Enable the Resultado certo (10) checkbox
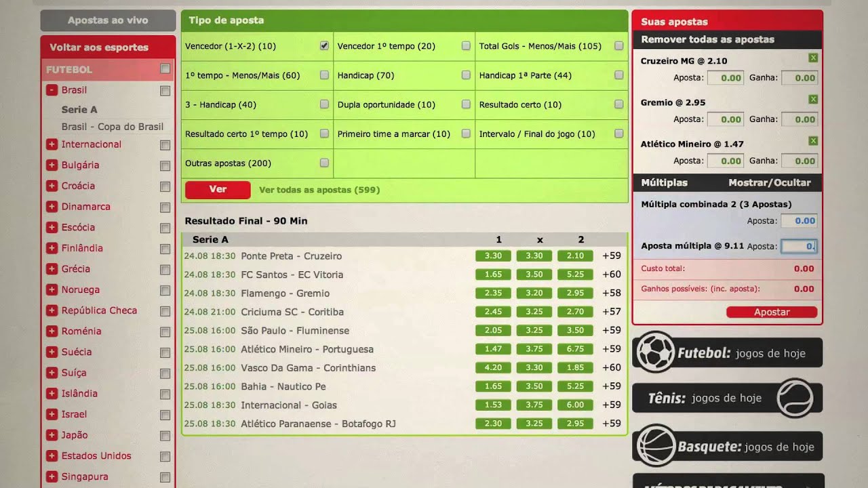868x488 pixels. (x=618, y=104)
